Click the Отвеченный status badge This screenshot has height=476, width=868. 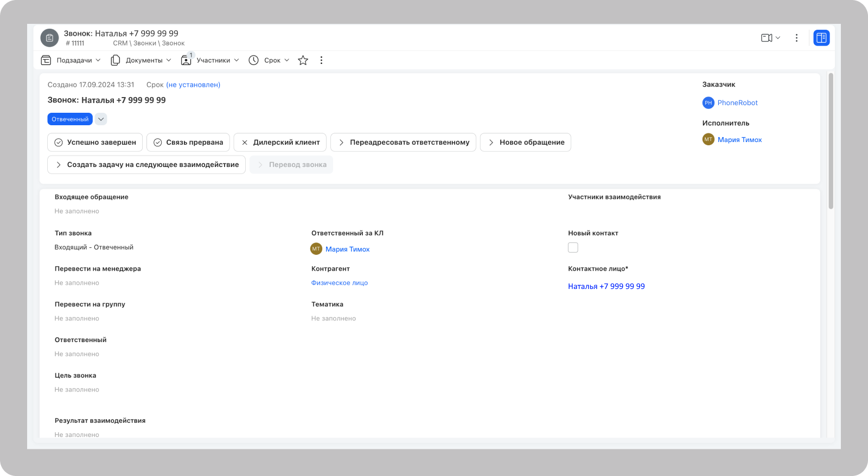70,119
